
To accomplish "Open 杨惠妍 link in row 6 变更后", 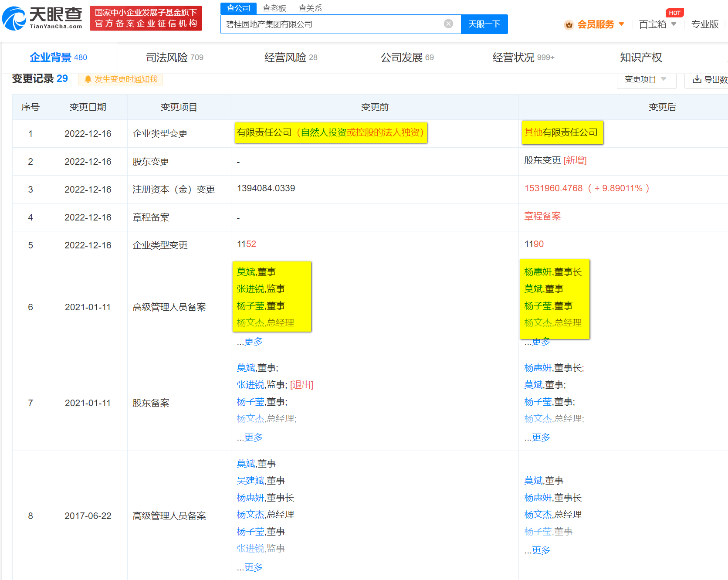I will pos(538,272).
